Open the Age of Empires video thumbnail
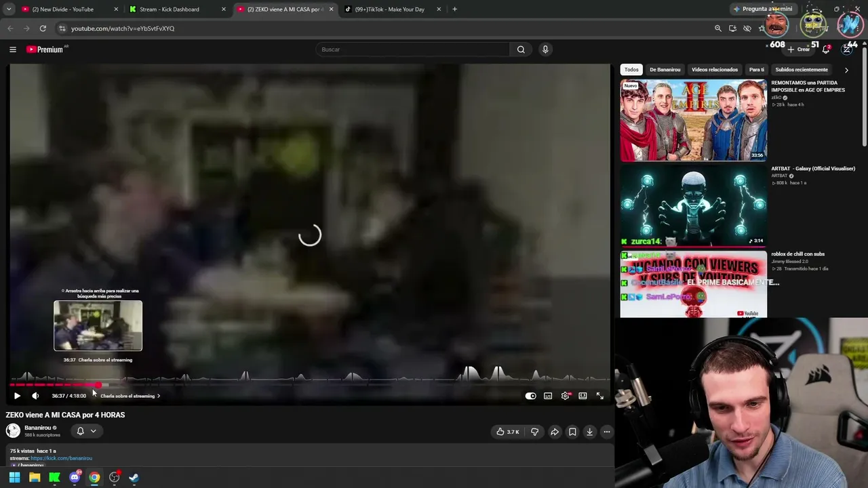This screenshot has width=868, height=488. pos(693,120)
